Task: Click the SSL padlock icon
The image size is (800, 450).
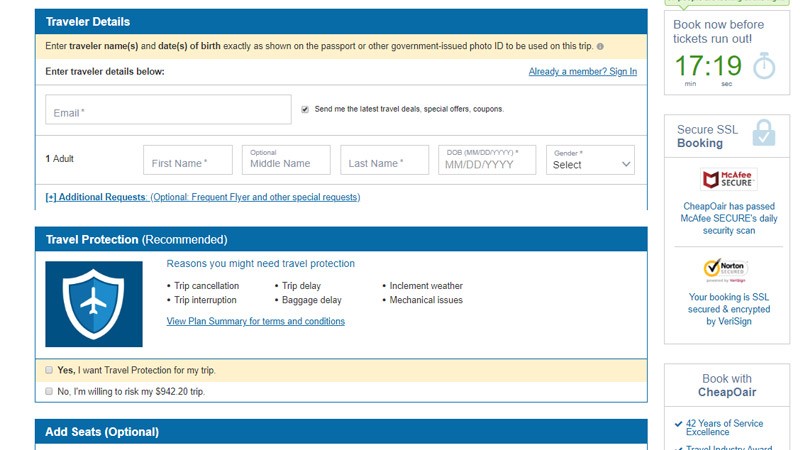Action: (x=763, y=133)
